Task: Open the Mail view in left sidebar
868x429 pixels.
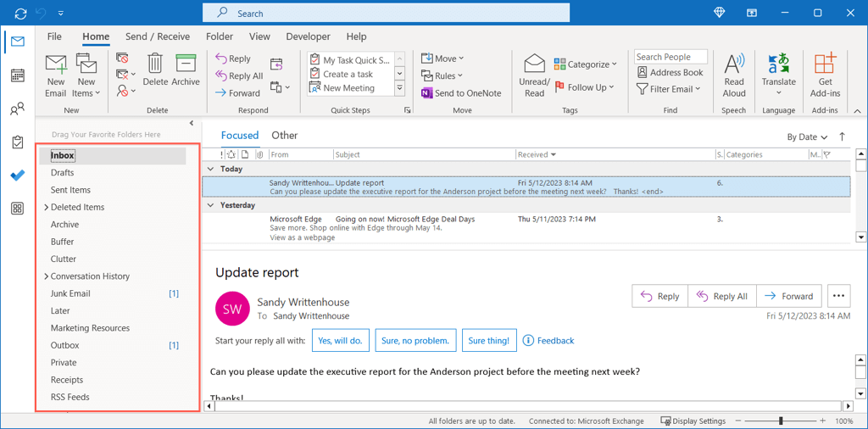Action: [x=18, y=42]
